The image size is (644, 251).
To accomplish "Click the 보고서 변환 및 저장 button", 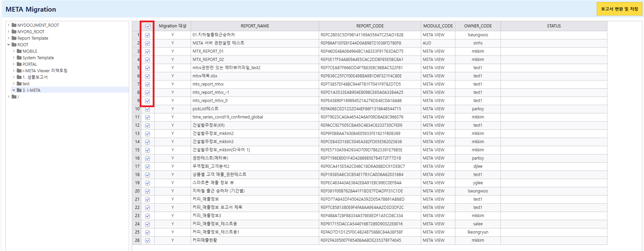I will (619, 9).
